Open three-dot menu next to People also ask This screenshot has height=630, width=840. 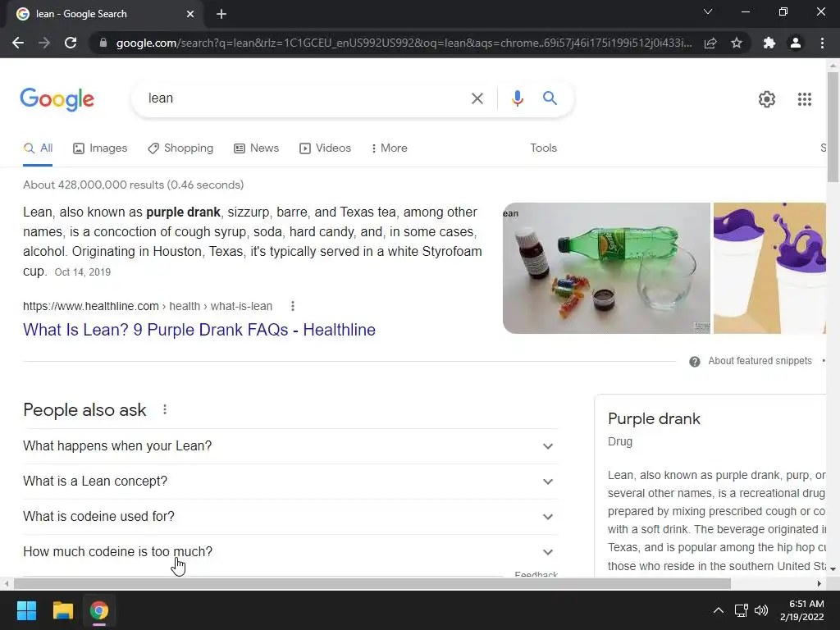(165, 410)
